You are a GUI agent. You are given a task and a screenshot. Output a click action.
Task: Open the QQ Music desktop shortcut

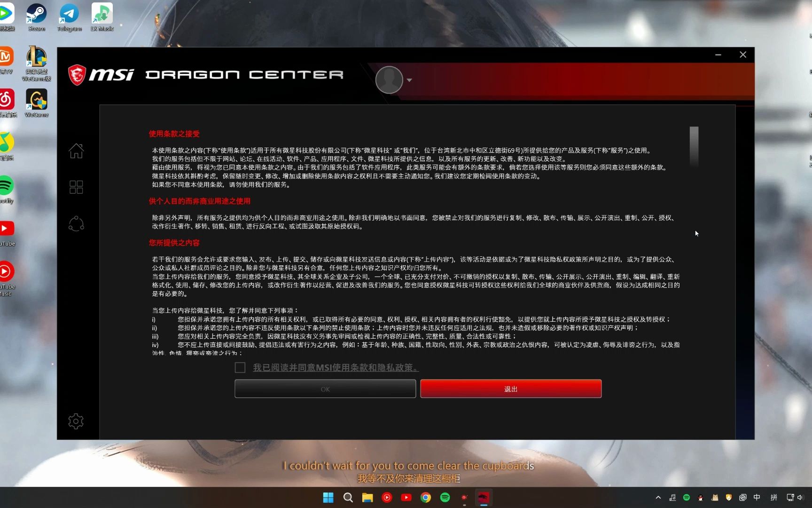pos(7,146)
